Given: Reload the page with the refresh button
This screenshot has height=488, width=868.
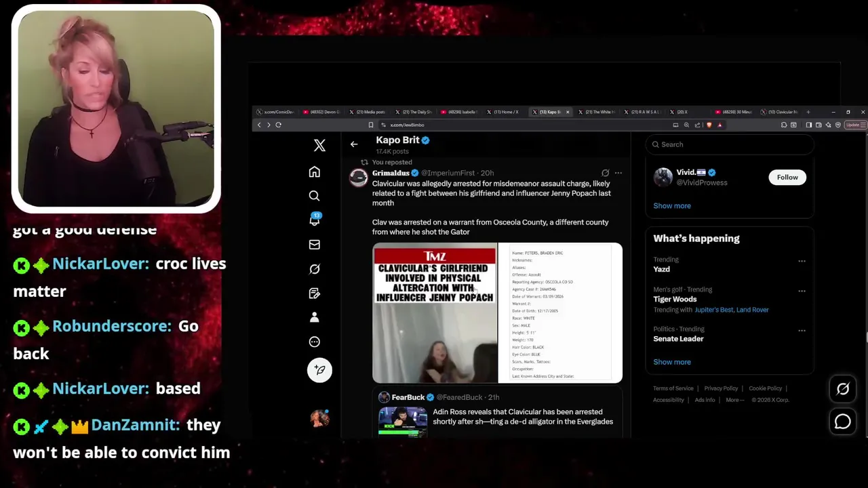Looking at the screenshot, I should click(278, 125).
